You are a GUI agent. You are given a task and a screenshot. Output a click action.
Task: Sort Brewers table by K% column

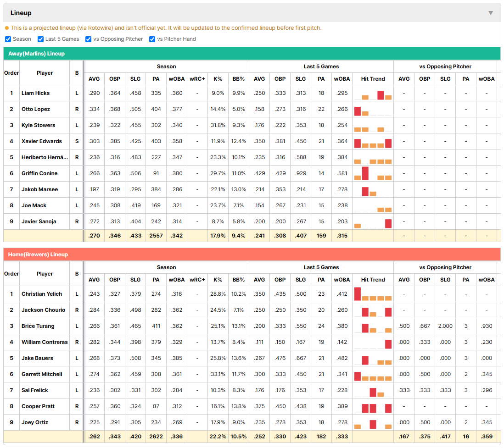click(x=218, y=280)
